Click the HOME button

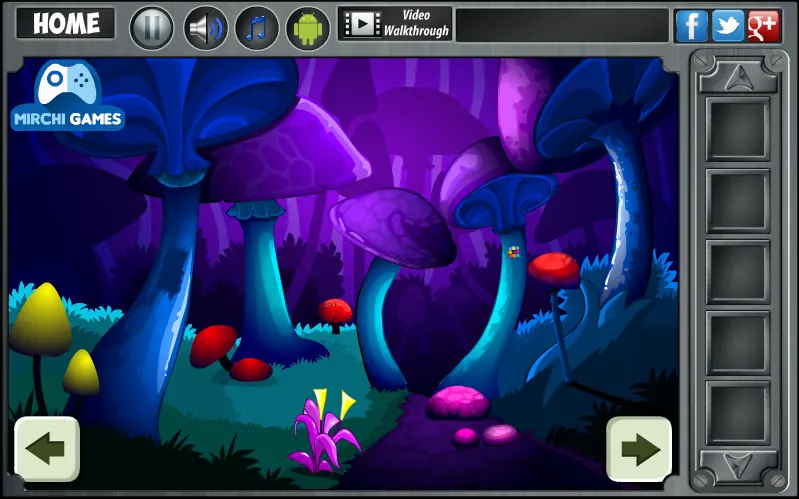click(66, 23)
